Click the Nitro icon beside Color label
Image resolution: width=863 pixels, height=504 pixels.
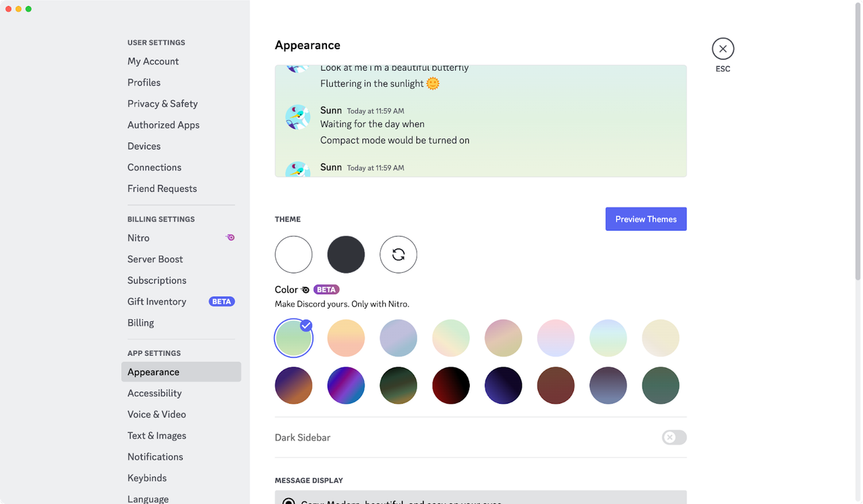[x=305, y=290]
